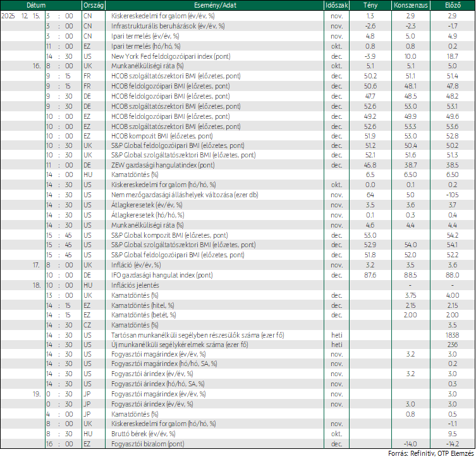Select the HCOB kompozit BMI row
This screenshot has height=459, width=476.
[x=238, y=136]
